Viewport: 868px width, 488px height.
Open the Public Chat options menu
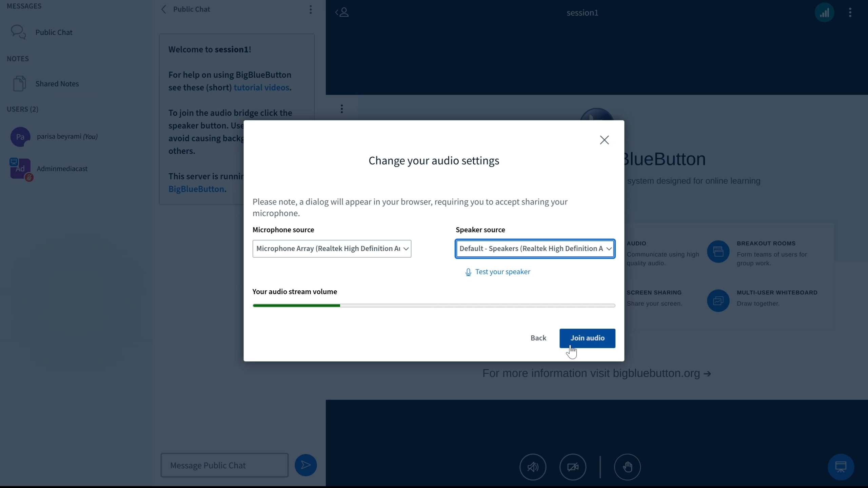coord(310,9)
